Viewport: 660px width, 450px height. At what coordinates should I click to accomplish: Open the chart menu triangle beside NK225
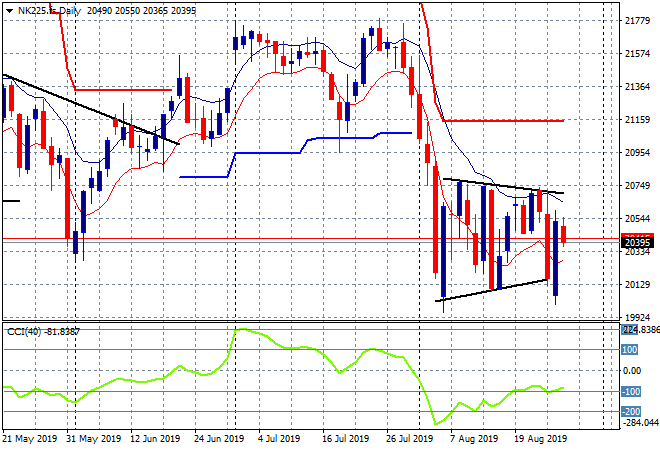pos(9,11)
